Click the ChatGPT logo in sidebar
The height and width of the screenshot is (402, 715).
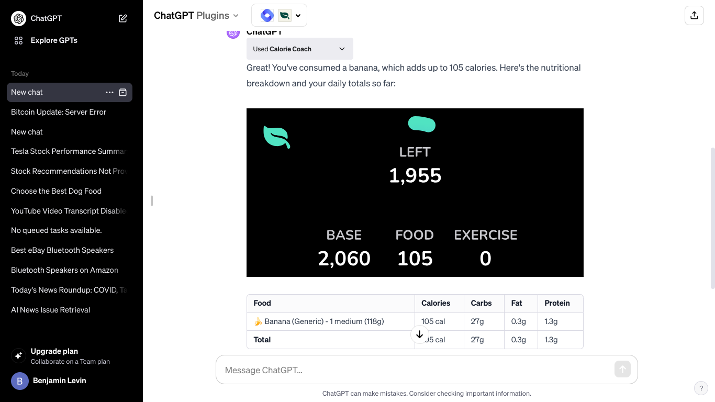click(x=19, y=18)
